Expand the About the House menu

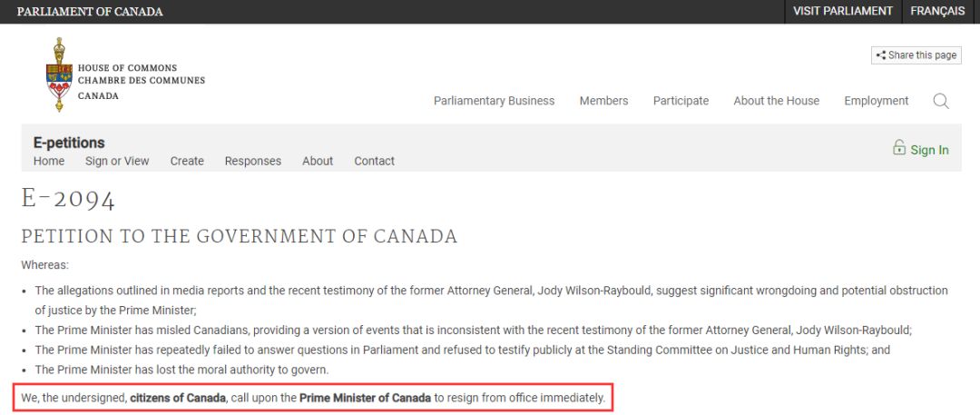[x=776, y=101]
